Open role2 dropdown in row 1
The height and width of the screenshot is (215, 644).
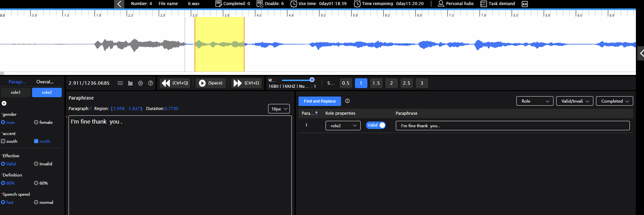(343, 126)
